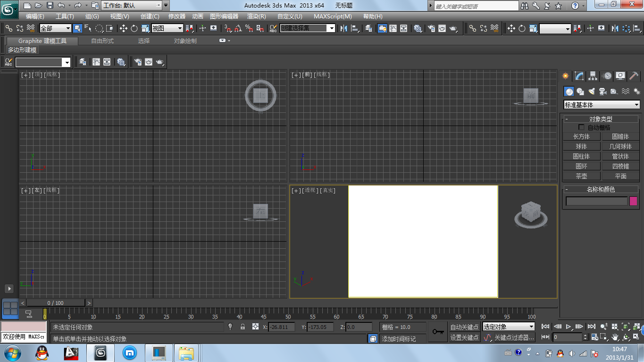This screenshot has height=362, width=644.
Task: Click the key-shaped Set Keys button
Action: pyautogui.click(x=438, y=332)
